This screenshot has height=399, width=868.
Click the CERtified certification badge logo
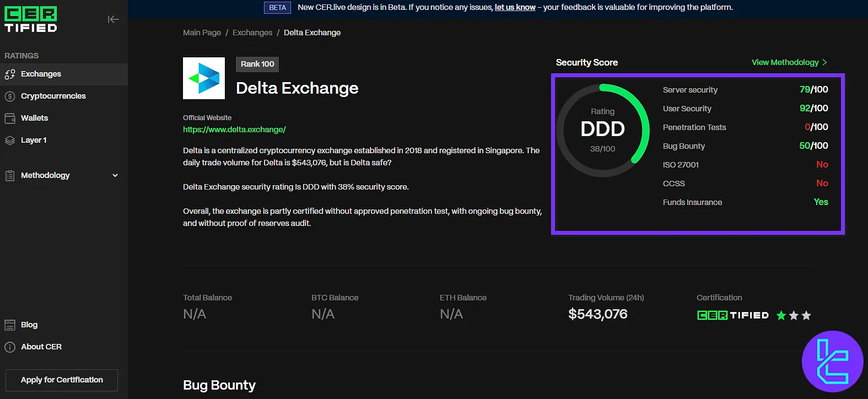point(733,315)
